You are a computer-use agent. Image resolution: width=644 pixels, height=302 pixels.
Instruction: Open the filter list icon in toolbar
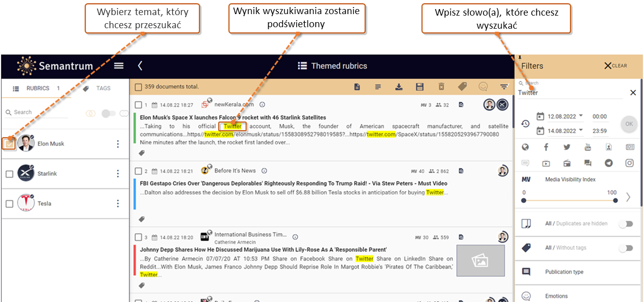[504, 87]
